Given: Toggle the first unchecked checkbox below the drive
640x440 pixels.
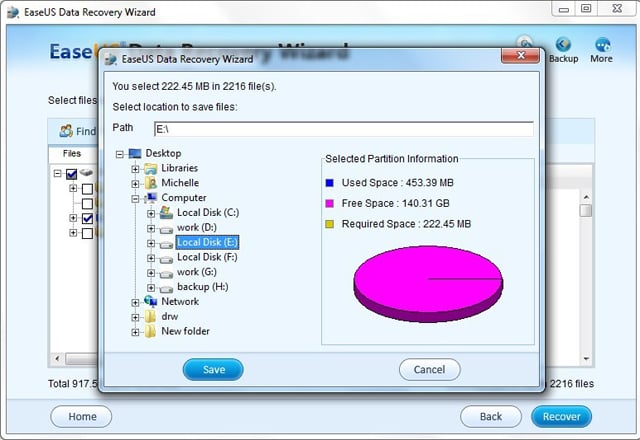Looking at the screenshot, I should tap(87, 189).
